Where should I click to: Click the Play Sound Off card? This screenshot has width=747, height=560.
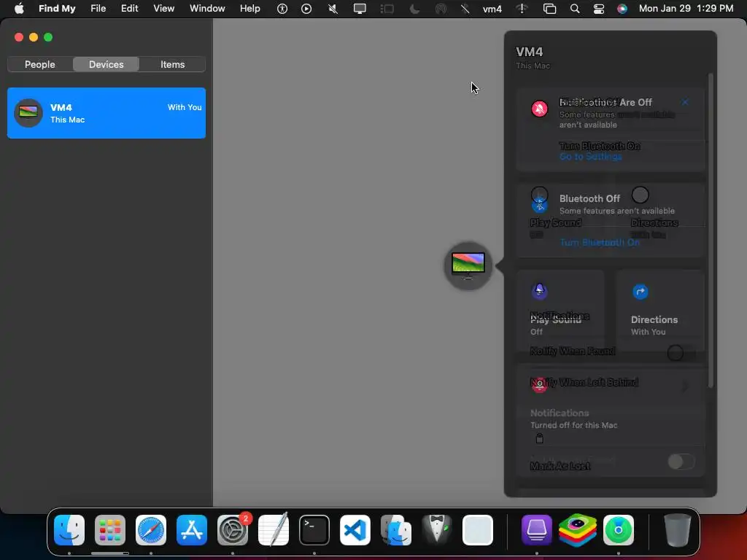[560, 309]
